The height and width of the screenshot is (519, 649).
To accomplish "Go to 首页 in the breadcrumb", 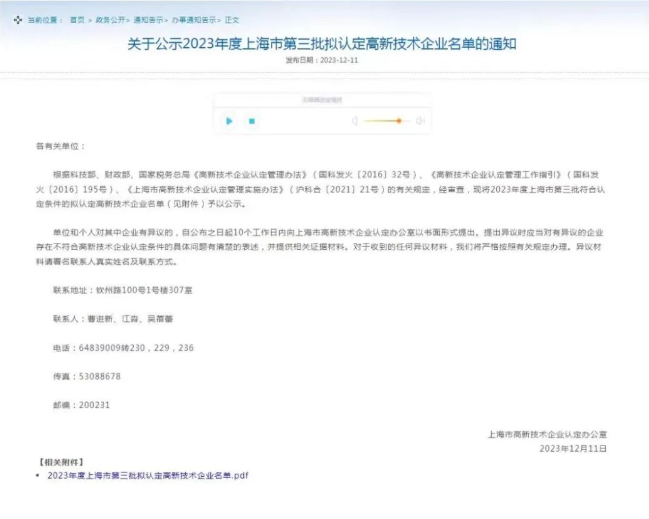I will tap(77, 20).
